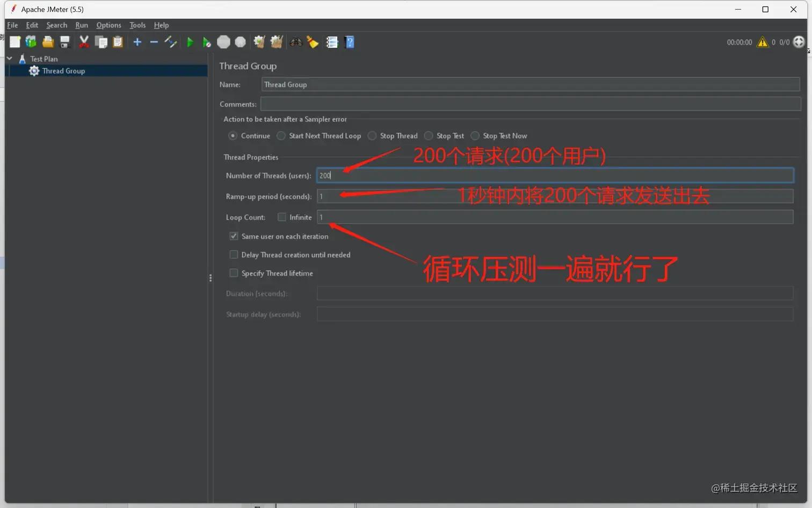Open the Search menu

(57, 25)
